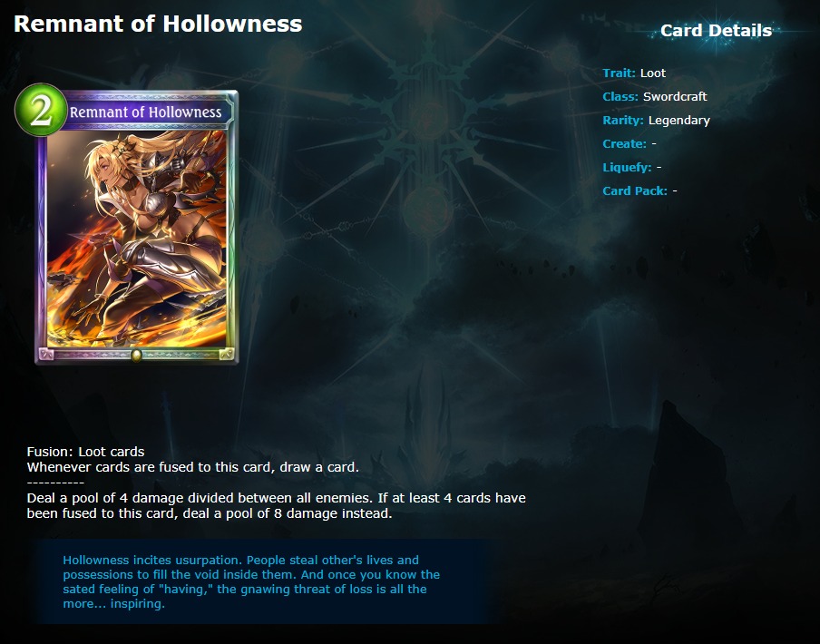Click the Card Pack label
The width and height of the screenshot is (820, 644).
635,190
